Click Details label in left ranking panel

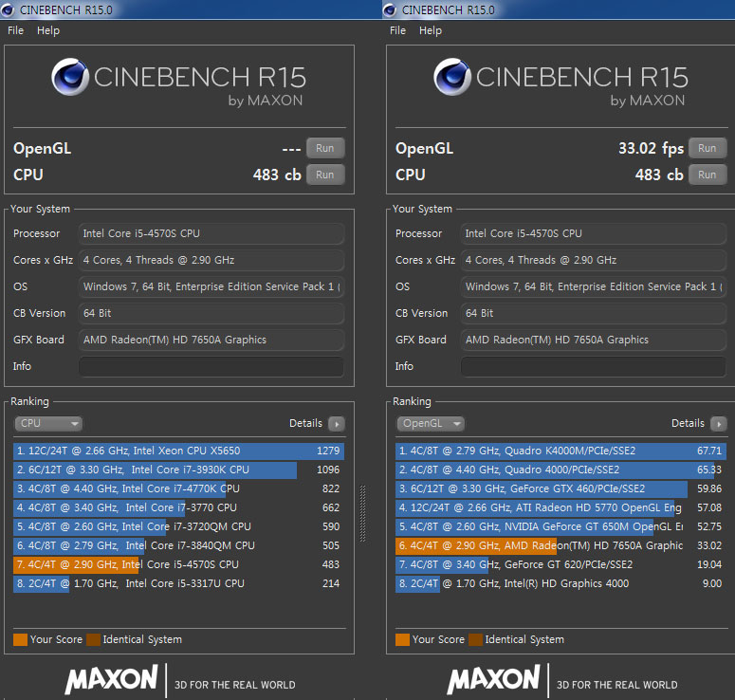pyautogui.click(x=305, y=423)
